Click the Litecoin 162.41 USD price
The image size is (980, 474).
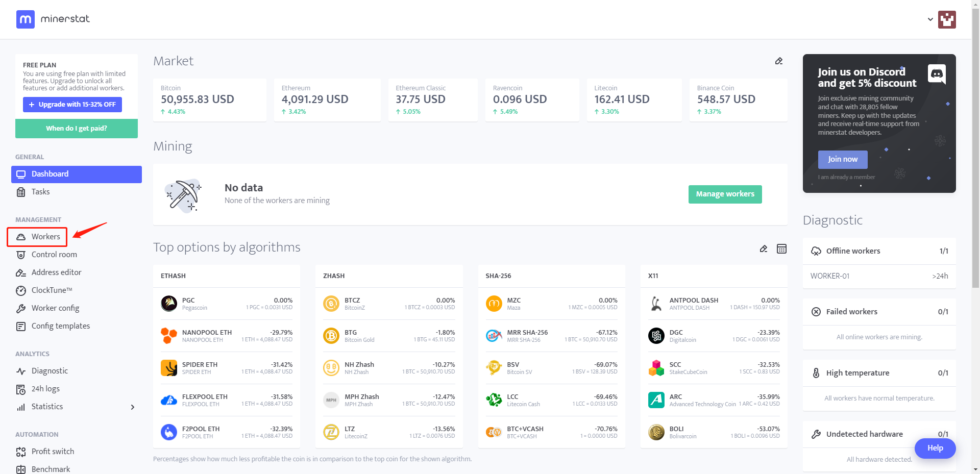click(622, 99)
